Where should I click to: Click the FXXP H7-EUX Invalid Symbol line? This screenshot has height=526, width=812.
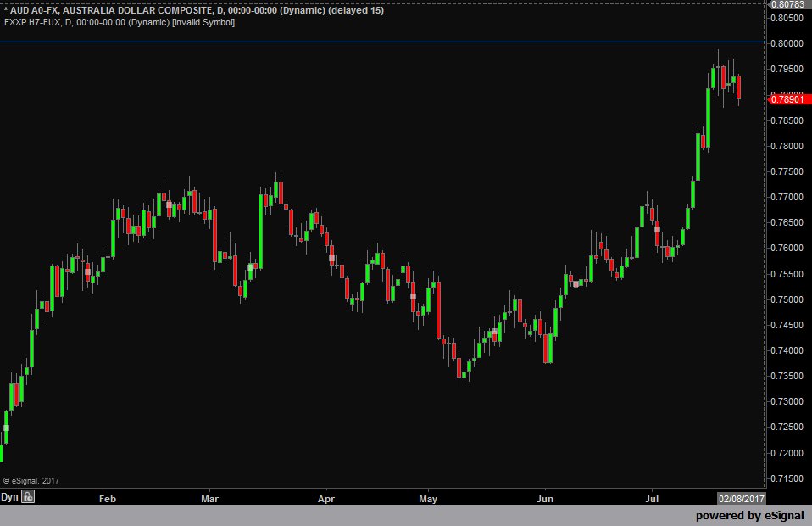point(120,22)
